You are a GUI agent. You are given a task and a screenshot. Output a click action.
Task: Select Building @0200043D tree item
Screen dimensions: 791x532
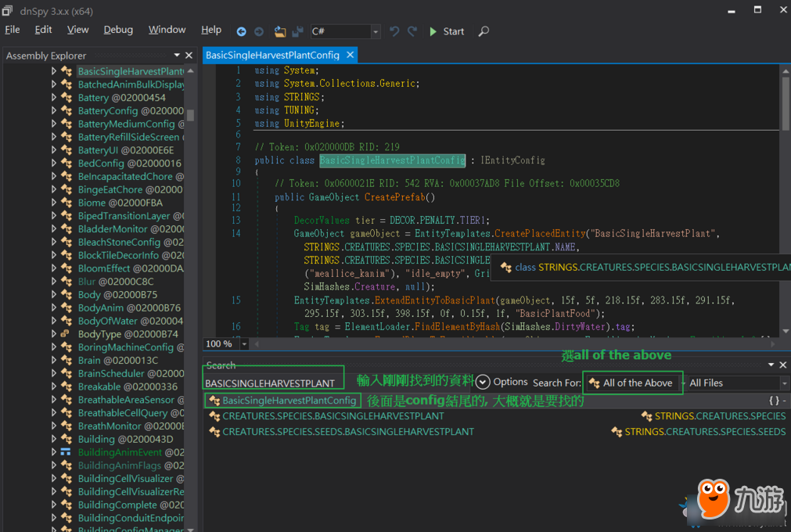click(126, 439)
